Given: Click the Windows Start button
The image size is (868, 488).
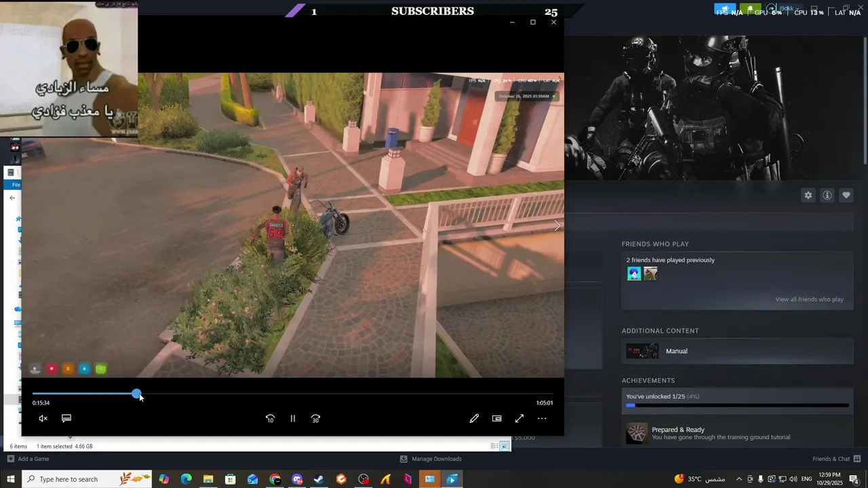Looking at the screenshot, I should [x=11, y=479].
